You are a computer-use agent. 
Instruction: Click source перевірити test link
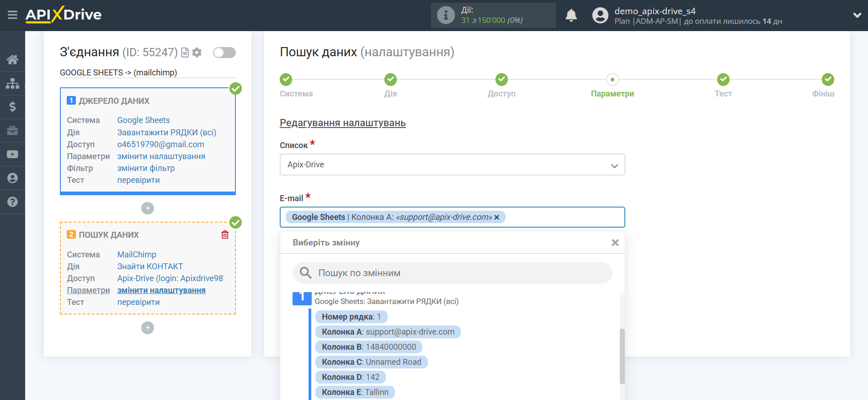click(x=138, y=180)
